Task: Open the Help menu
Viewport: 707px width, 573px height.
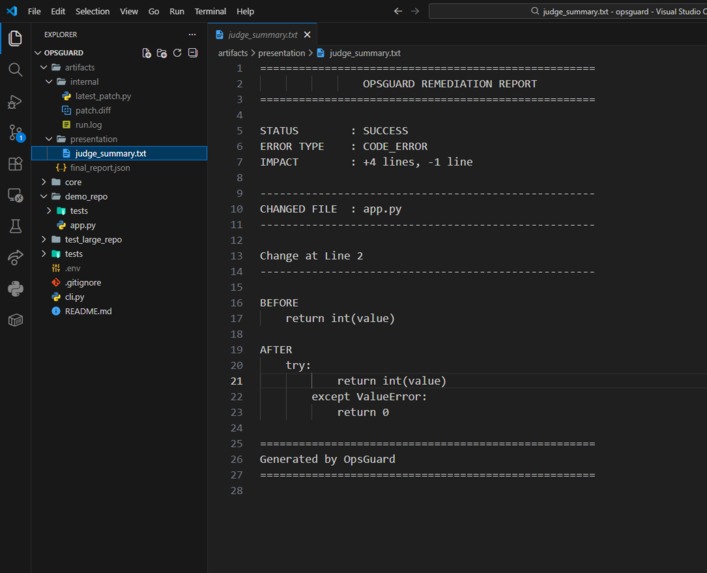Action: (245, 11)
